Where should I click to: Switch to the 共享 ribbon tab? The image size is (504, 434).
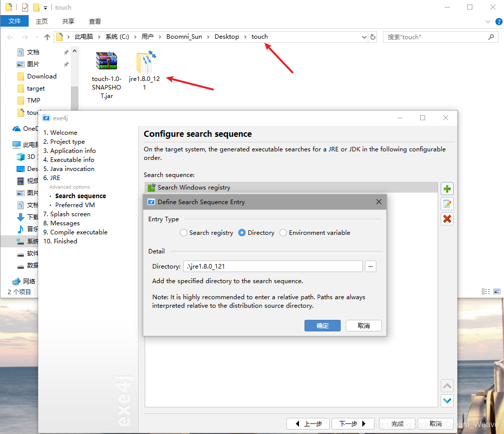tap(68, 21)
